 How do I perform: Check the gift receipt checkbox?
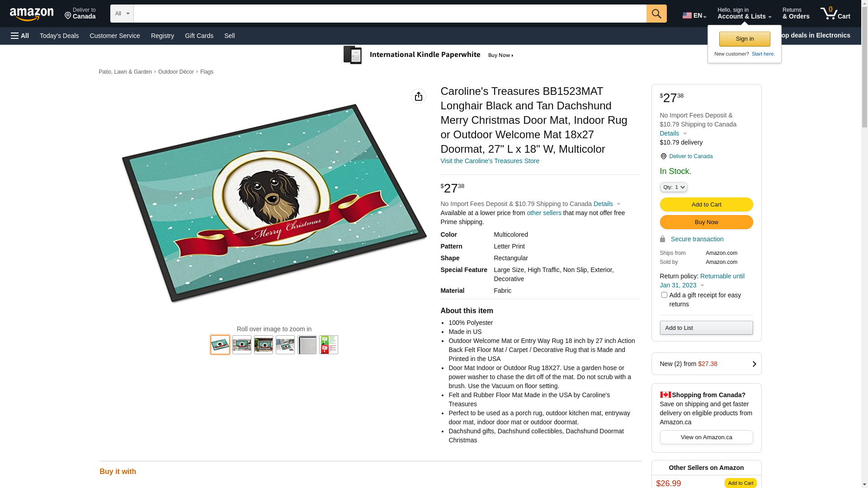(x=664, y=295)
